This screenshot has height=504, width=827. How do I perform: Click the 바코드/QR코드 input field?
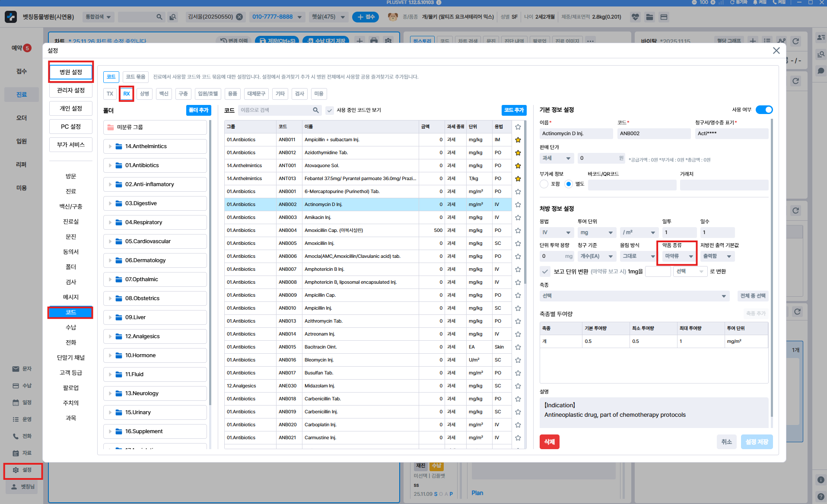click(x=632, y=185)
